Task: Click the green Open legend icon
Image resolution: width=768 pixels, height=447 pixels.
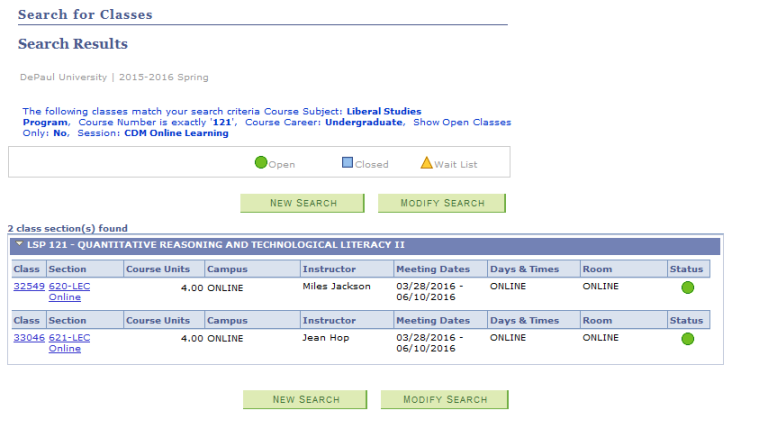Action: pos(260,163)
